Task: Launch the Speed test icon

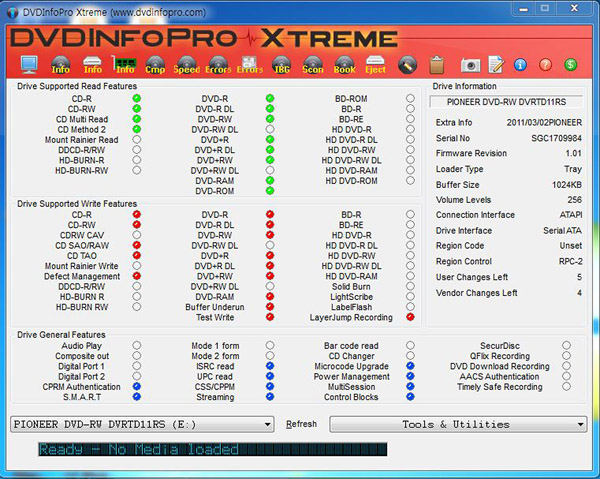Action: [186, 65]
